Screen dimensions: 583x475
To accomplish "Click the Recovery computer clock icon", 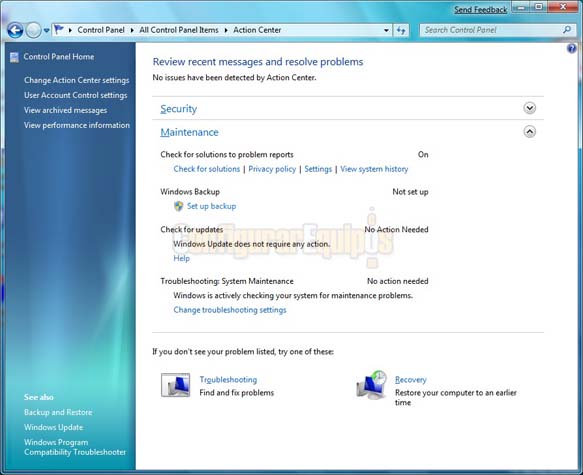I will (371, 385).
